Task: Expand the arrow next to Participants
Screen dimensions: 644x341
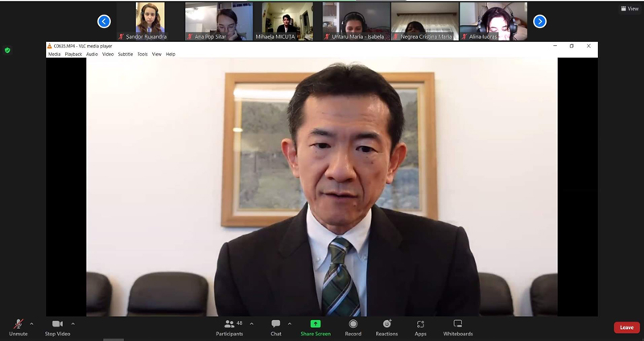Action: coord(251,324)
